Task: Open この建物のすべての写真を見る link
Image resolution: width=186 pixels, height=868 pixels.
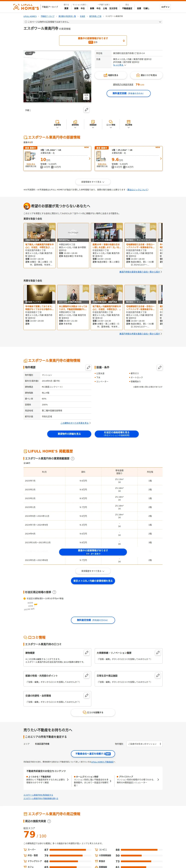Action: point(75,423)
